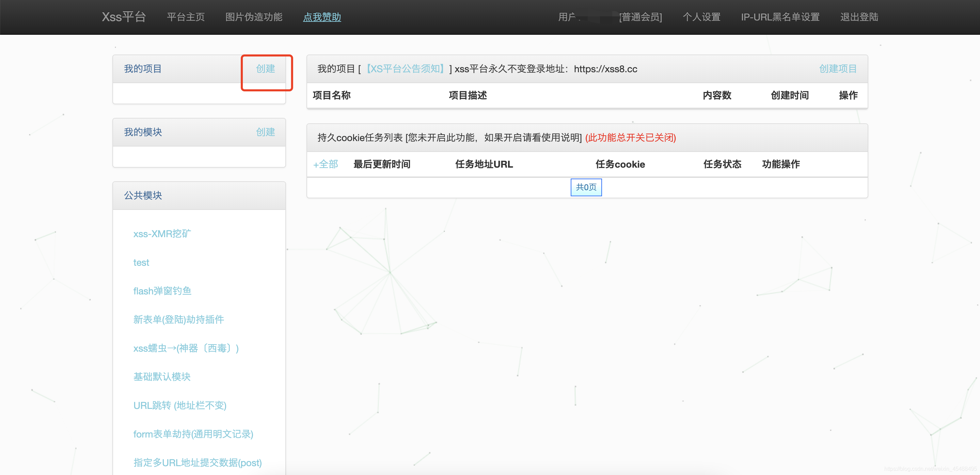The image size is (980, 475).
Task: Click the 最后更新时间 column header
Action: point(382,164)
